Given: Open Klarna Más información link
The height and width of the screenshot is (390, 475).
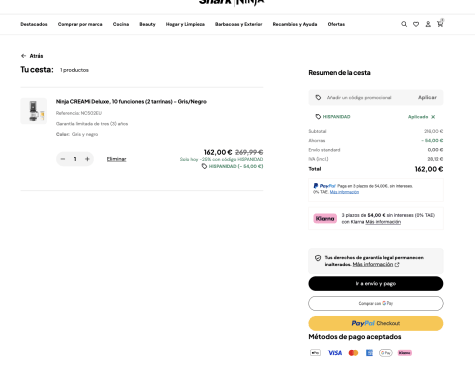Looking at the screenshot, I should (x=383, y=222).
